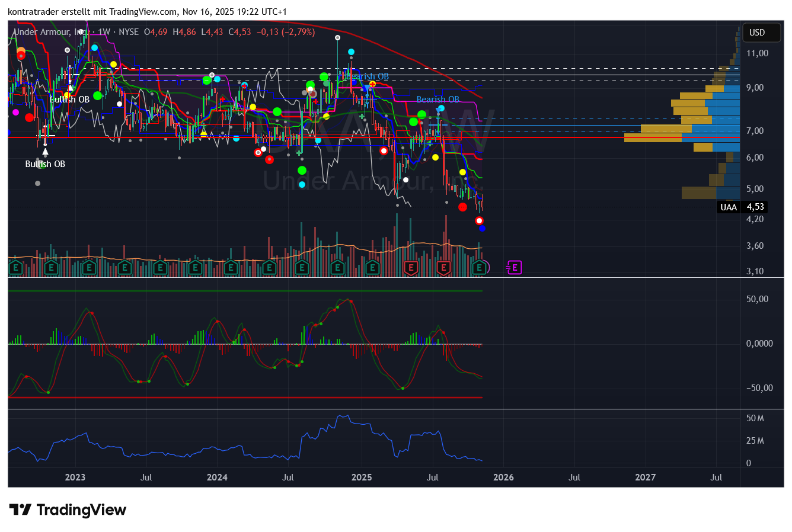Click the blue dot below the latest candle
The height and width of the screenshot is (532, 792).
(483, 228)
